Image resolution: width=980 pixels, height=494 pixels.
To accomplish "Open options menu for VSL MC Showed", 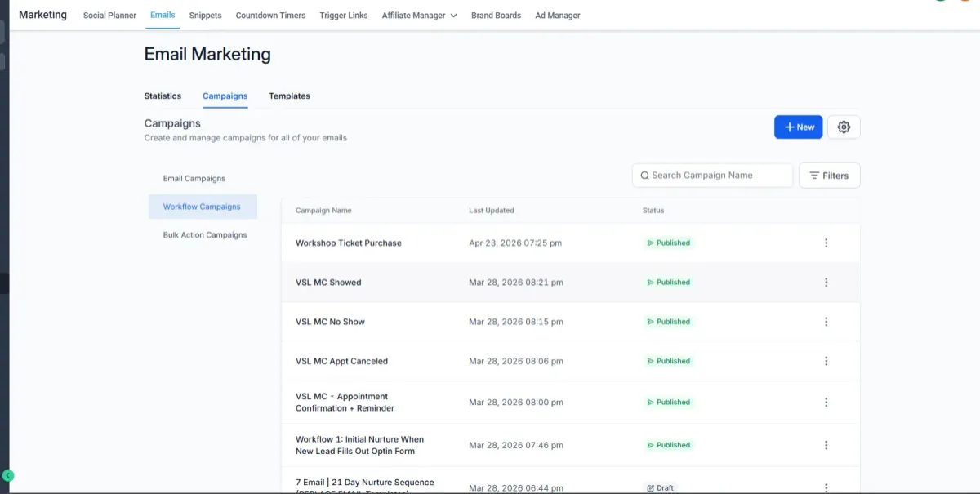I will pyautogui.click(x=826, y=283).
